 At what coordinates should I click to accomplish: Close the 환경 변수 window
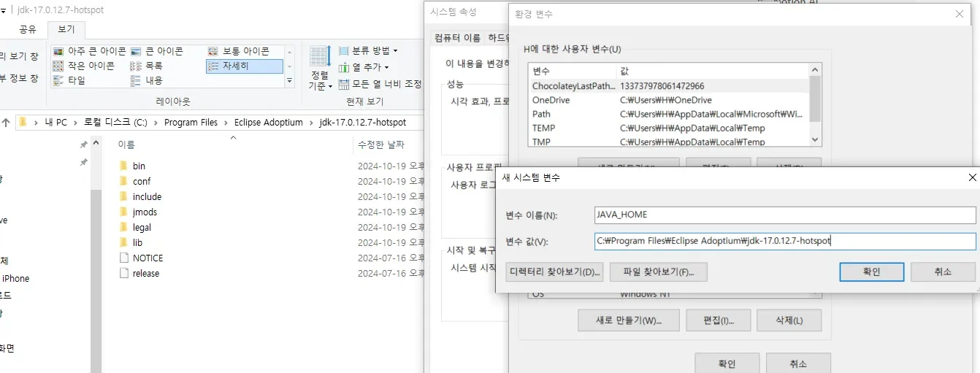(x=960, y=14)
